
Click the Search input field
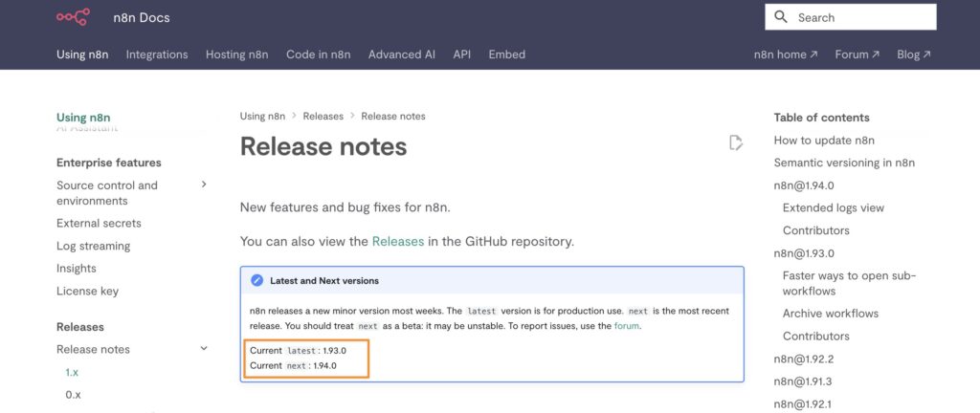[851, 17]
